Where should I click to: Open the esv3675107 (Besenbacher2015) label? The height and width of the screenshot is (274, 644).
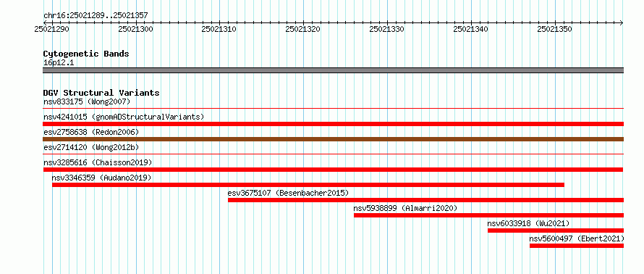click(x=288, y=193)
